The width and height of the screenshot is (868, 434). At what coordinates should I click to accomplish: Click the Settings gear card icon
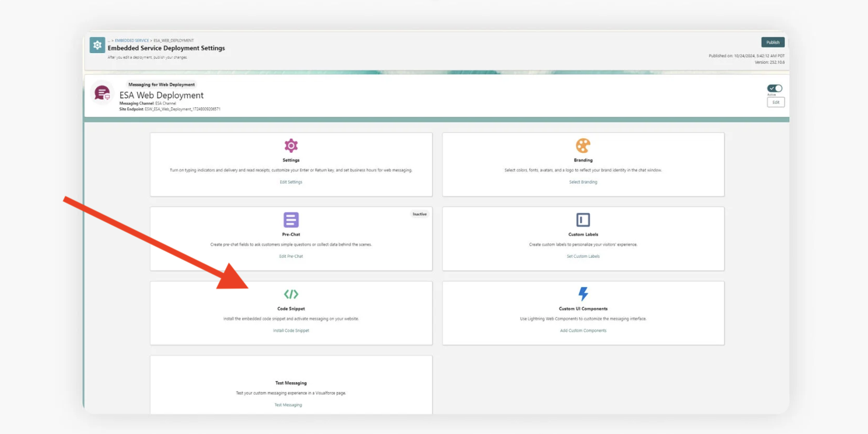click(291, 145)
